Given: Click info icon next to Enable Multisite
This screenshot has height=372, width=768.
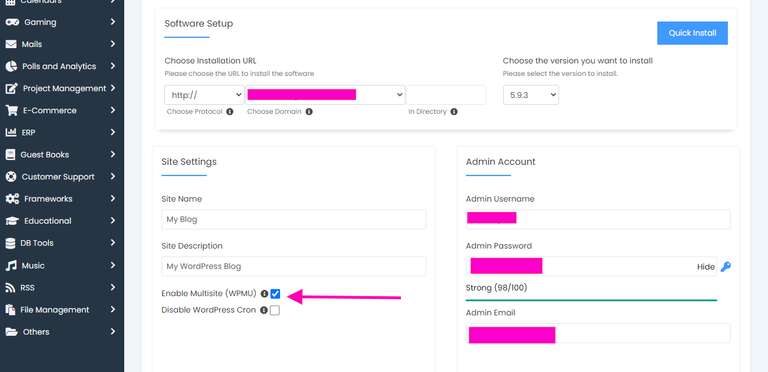Looking at the screenshot, I should [x=264, y=294].
